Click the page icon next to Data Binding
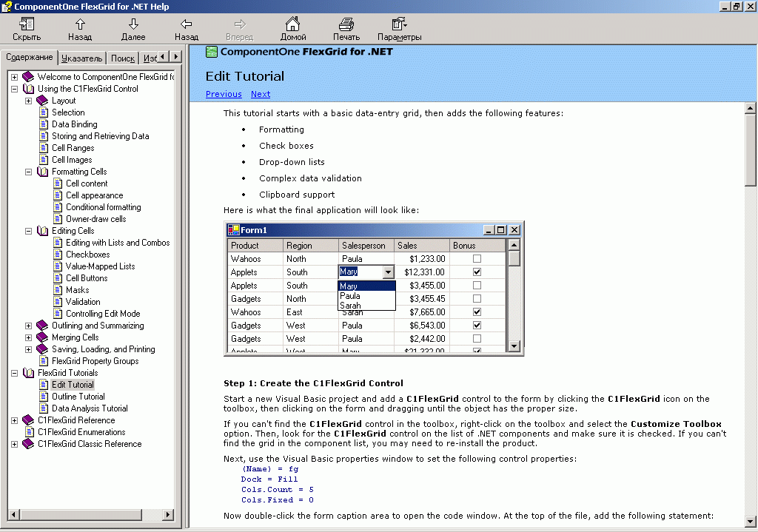 [44, 124]
